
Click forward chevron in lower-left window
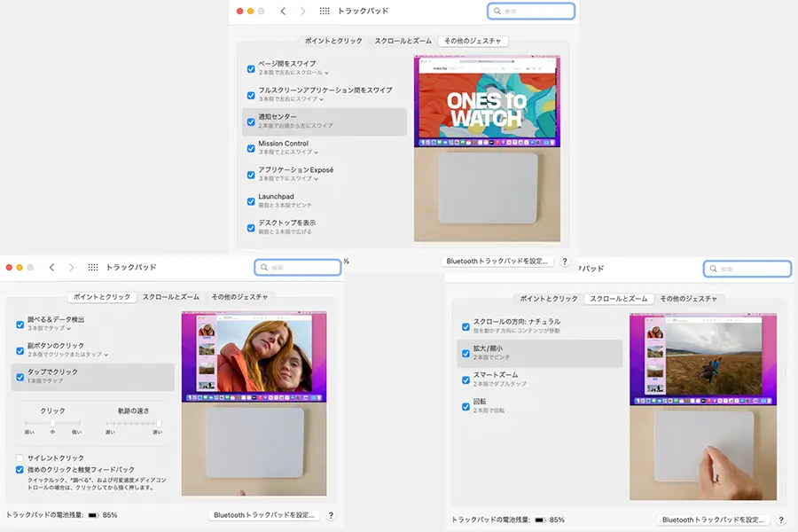click(71, 267)
